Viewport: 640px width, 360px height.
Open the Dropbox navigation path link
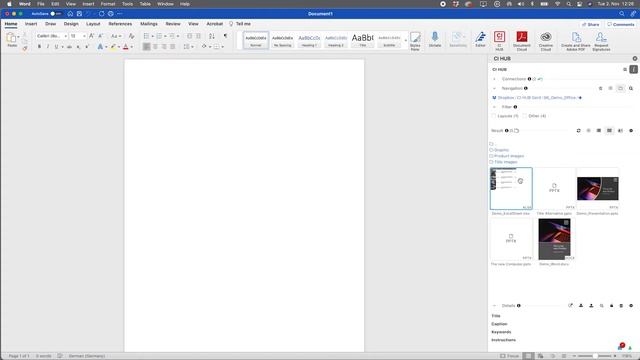[536, 98]
